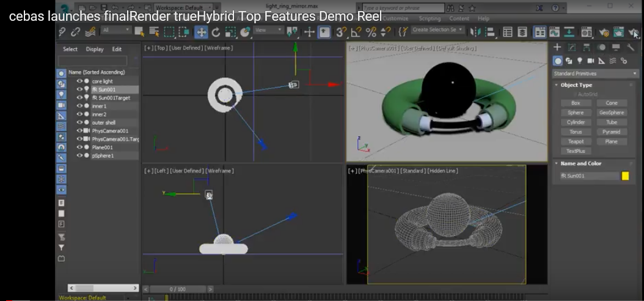Click the Bind to Space Warp icon
Image resolution: width=644 pixels, height=301 pixels.
point(90,32)
